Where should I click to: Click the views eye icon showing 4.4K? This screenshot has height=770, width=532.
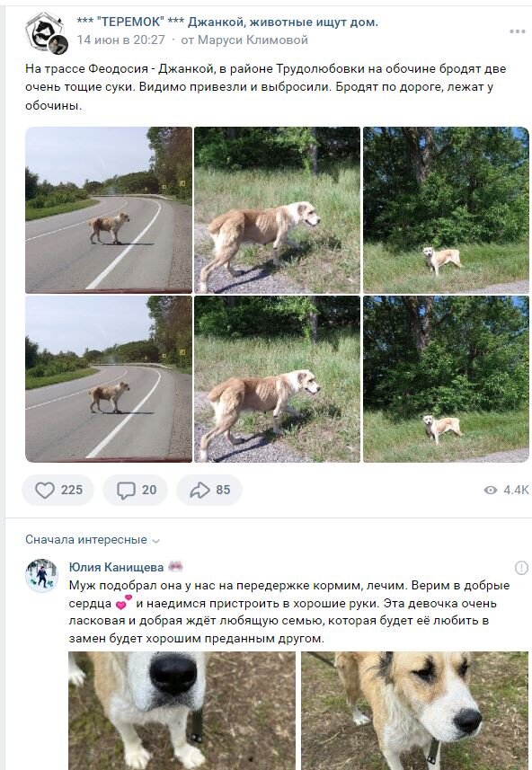tap(491, 490)
